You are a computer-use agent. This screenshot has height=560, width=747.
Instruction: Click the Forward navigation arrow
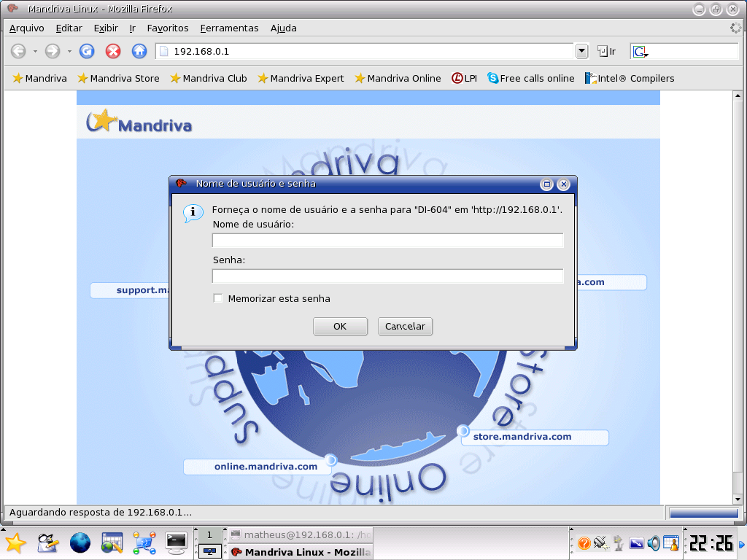point(53,51)
